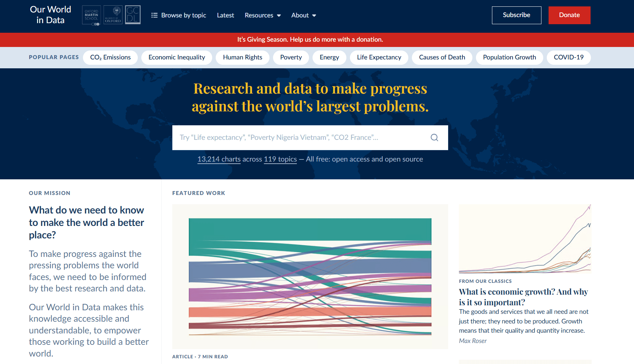Click the Donate button

tap(569, 15)
